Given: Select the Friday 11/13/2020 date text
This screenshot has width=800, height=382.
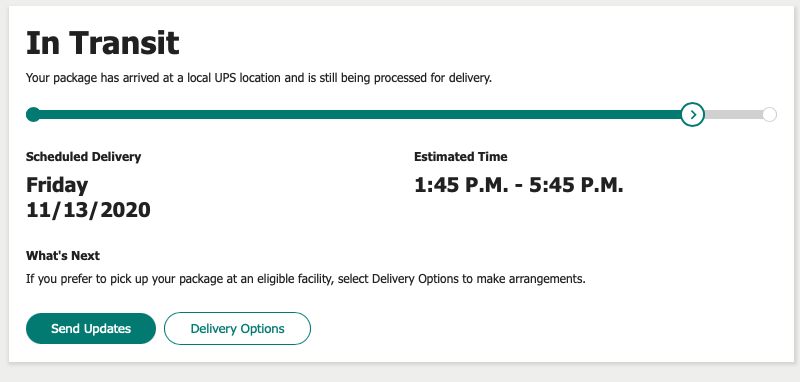Looking at the screenshot, I should (88, 197).
